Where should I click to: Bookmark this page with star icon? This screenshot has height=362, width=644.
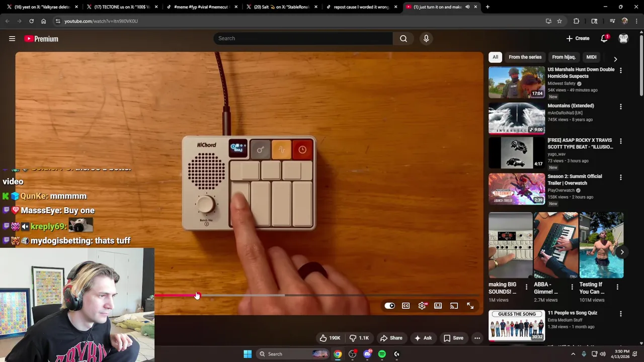[559, 21]
